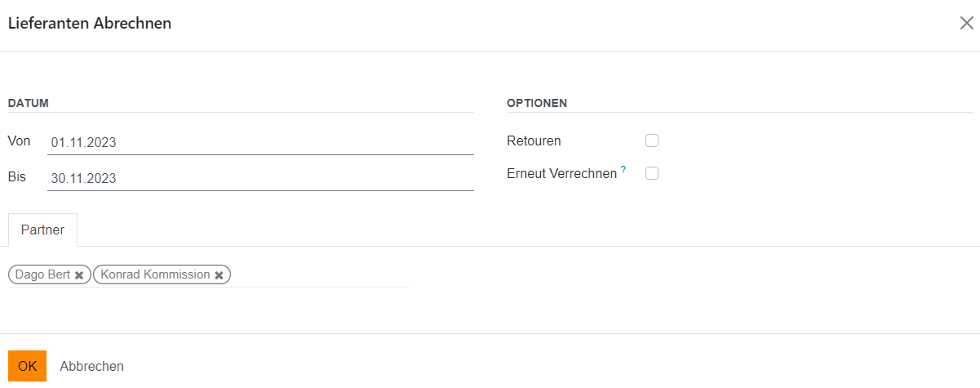Click the Lieferanten Abrechnen dialog title
The height and width of the screenshot is (388, 980).
tap(90, 23)
